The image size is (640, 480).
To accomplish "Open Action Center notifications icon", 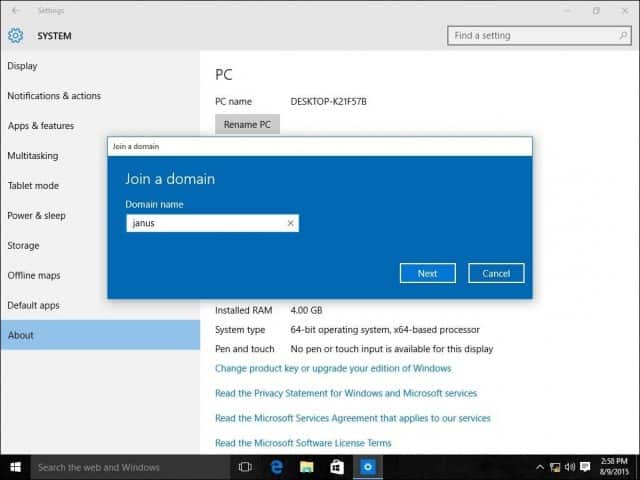I will [585, 467].
